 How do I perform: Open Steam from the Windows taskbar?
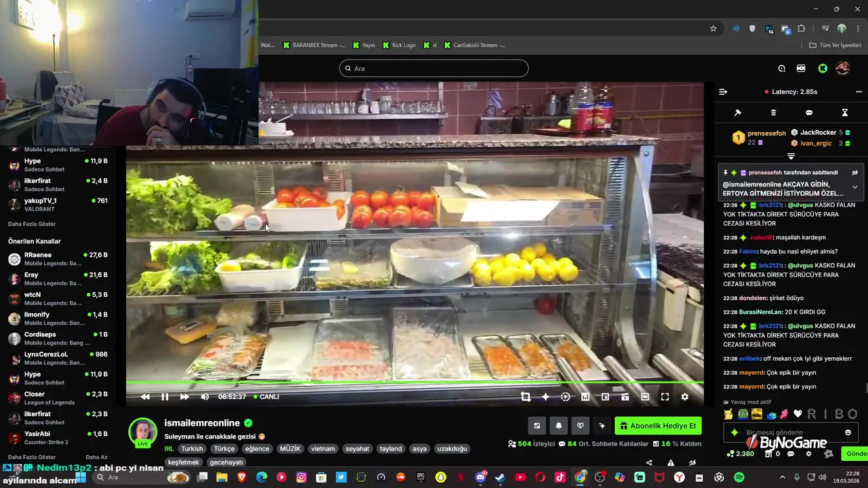click(x=500, y=477)
